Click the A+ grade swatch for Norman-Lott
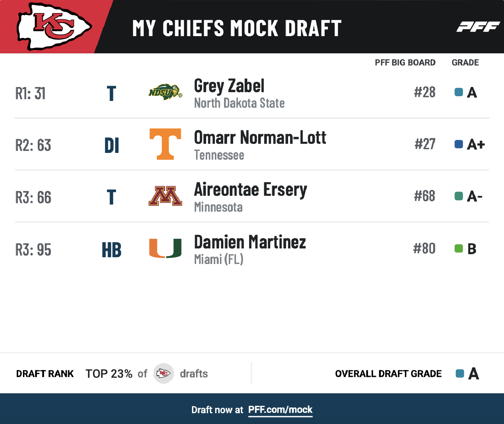The height and width of the screenshot is (424, 504). 459,144
